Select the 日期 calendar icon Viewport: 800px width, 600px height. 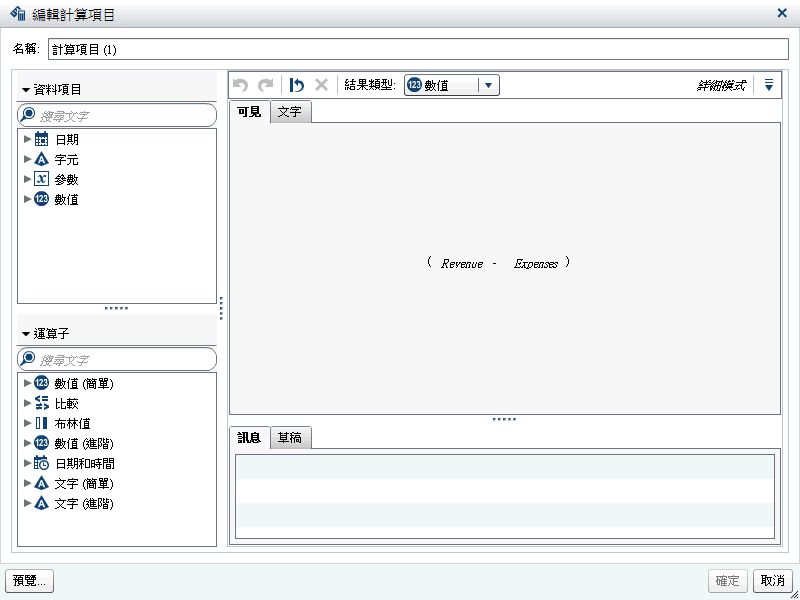(x=42, y=140)
